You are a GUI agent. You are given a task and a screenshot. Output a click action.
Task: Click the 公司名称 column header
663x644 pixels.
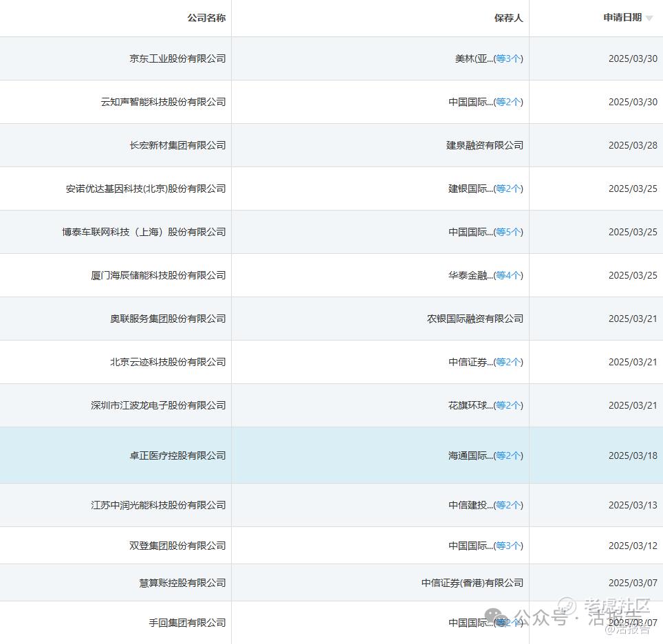(x=206, y=18)
